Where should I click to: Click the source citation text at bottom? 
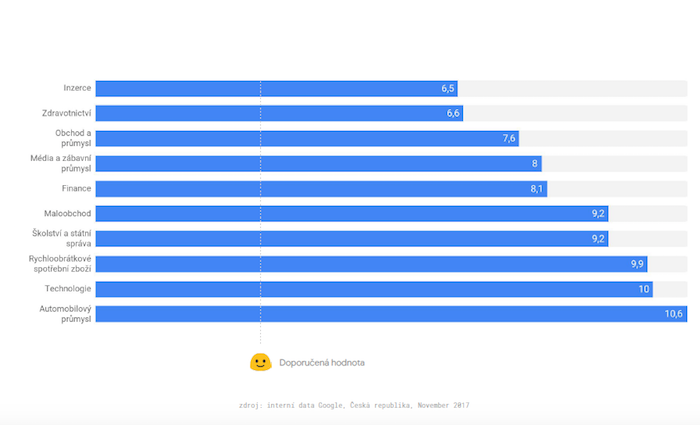click(349, 405)
